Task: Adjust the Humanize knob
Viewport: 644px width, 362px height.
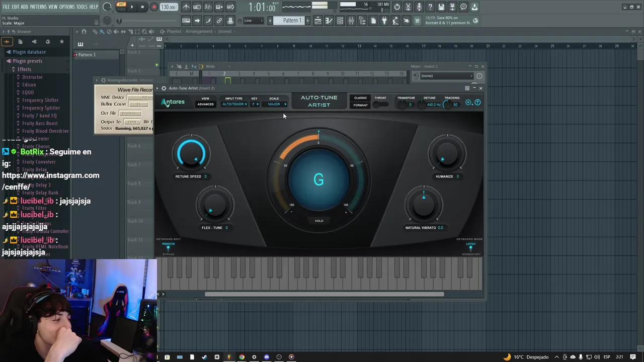Action: point(447,154)
